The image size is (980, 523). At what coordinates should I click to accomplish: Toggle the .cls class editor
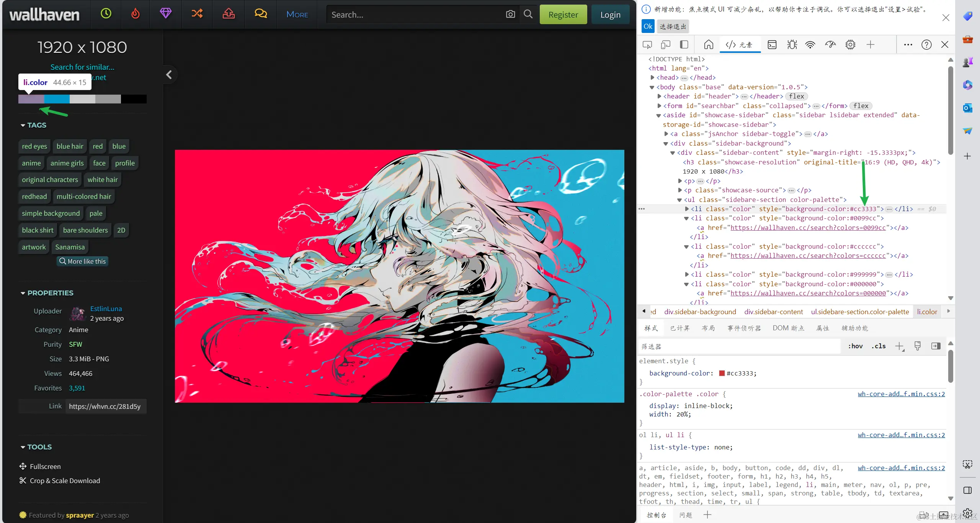click(x=878, y=346)
